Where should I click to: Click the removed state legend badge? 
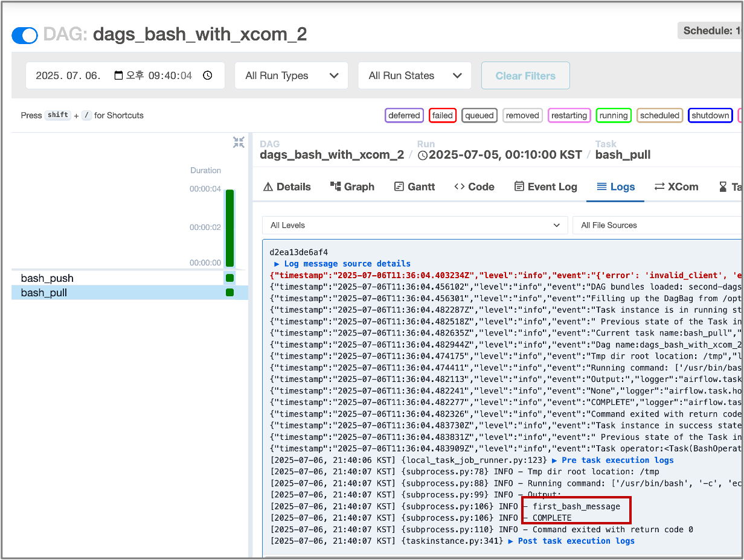click(x=522, y=115)
